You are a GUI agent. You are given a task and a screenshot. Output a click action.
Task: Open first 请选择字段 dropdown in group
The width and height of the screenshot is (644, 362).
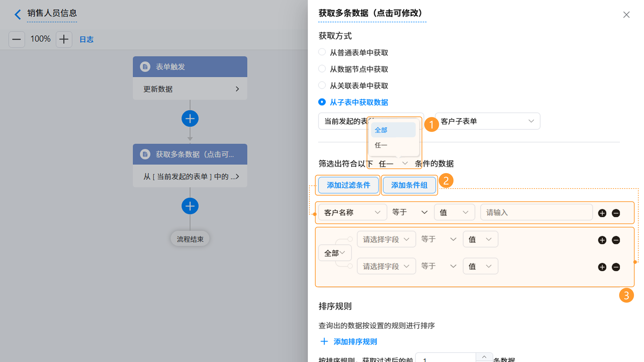(x=386, y=239)
